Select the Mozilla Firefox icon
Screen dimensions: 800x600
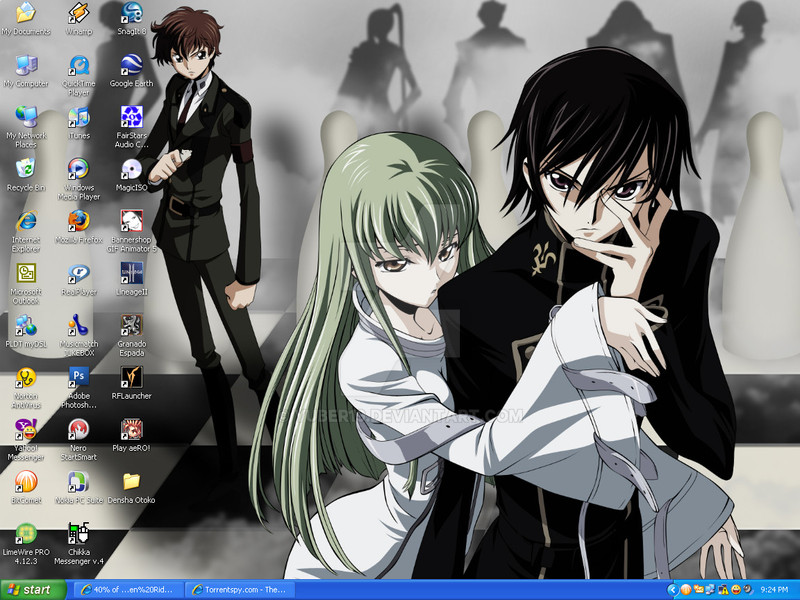click(x=79, y=227)
